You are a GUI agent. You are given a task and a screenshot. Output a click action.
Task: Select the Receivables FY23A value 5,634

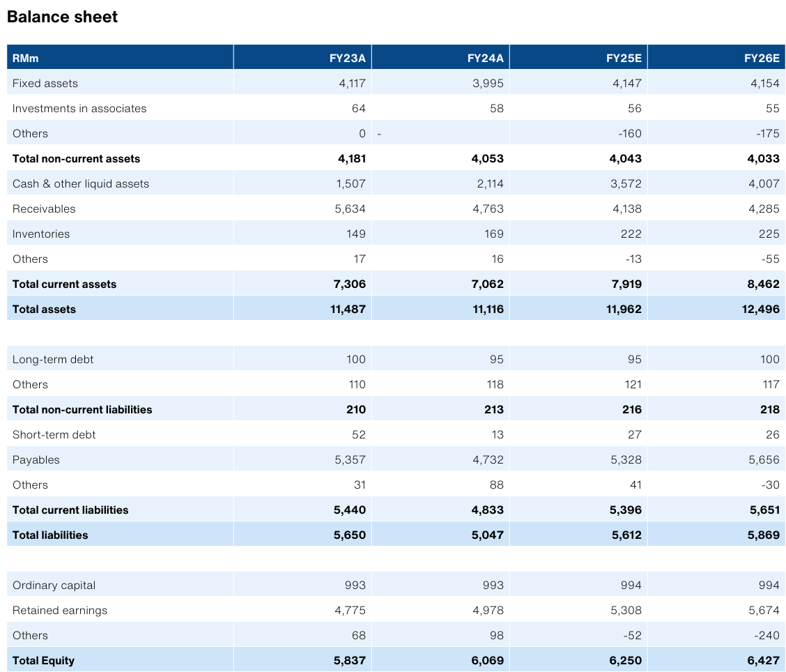[x=350, y=208]
